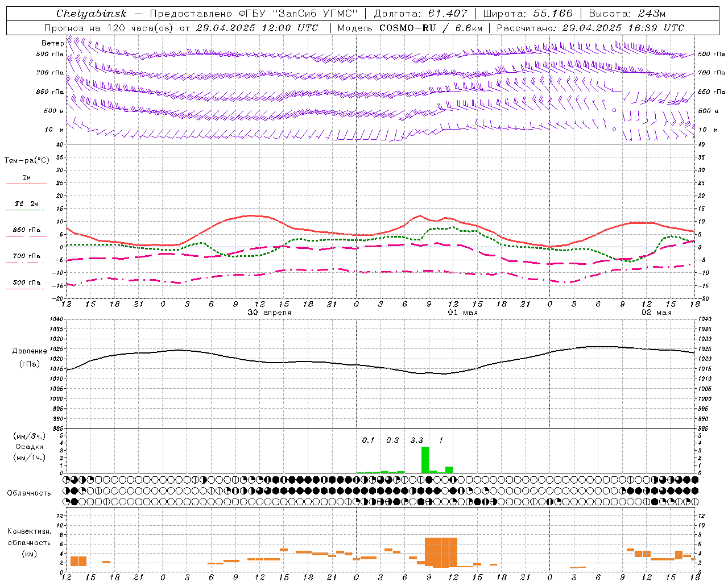This screenshot has width=728, height=582.
Task: Click the '0.1' precipitation amount value
Action: pos(369,440)
